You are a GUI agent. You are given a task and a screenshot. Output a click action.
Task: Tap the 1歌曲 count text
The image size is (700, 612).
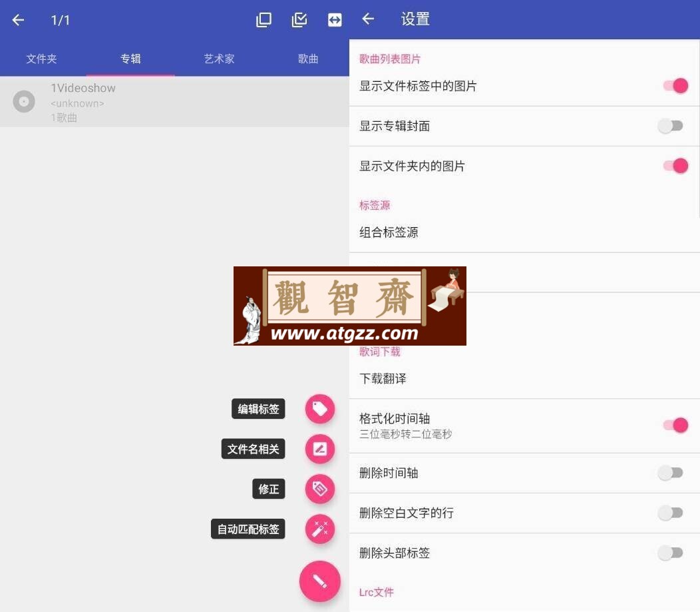tap(64, 117)
